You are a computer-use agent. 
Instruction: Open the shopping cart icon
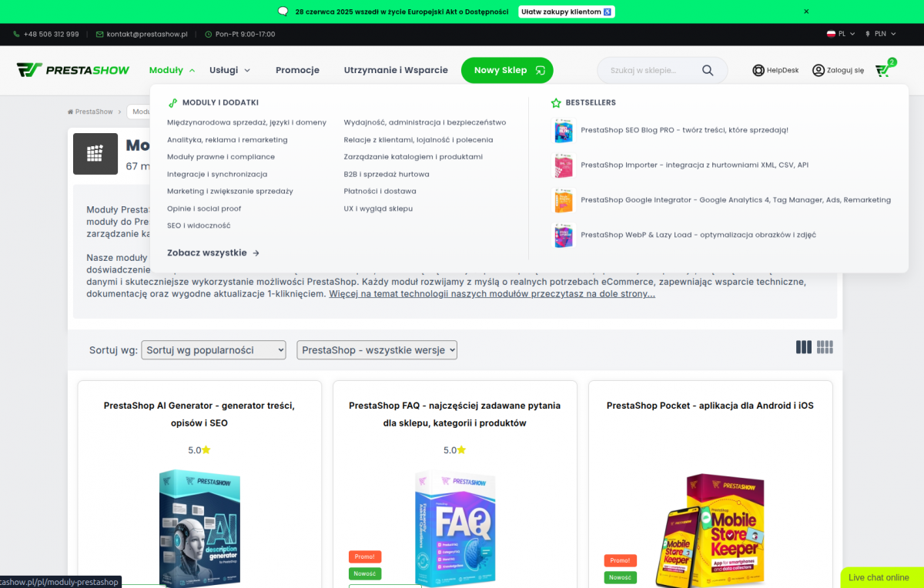[882, 70]
